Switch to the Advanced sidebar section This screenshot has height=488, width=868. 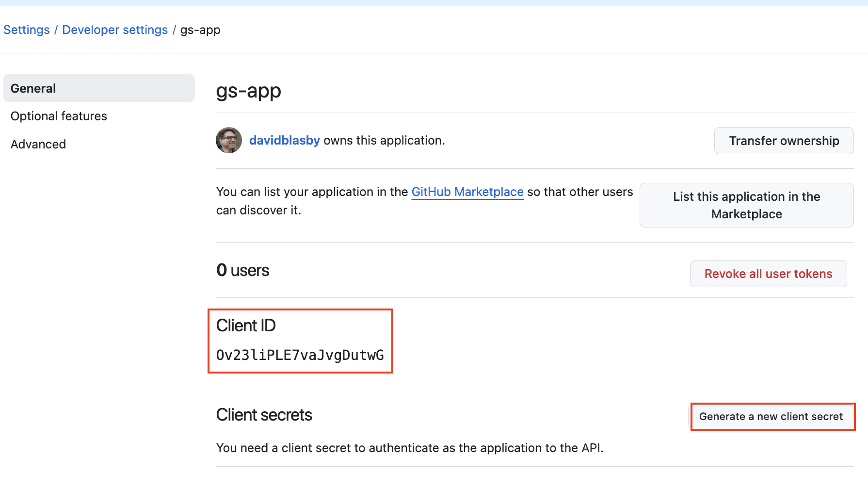tap(38, 145)
